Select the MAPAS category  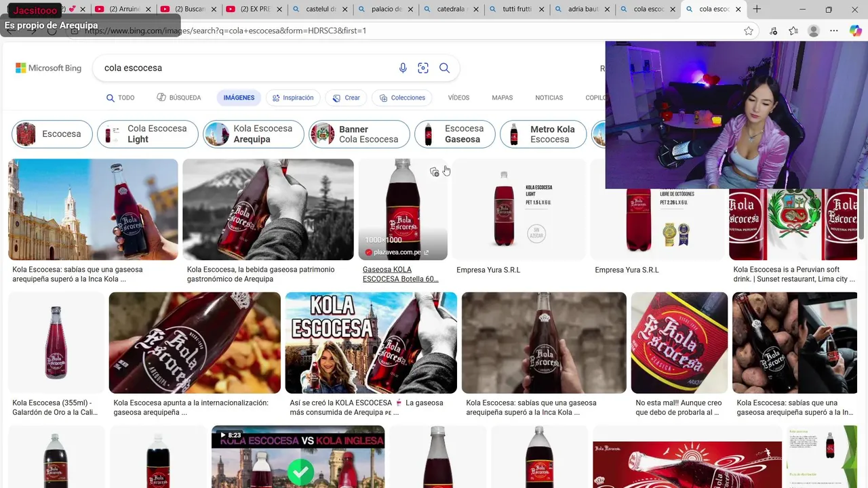coord(502,98)
